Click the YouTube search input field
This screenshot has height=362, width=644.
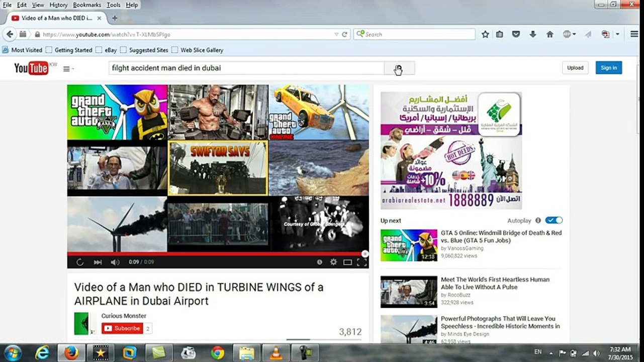coord(246,68)
